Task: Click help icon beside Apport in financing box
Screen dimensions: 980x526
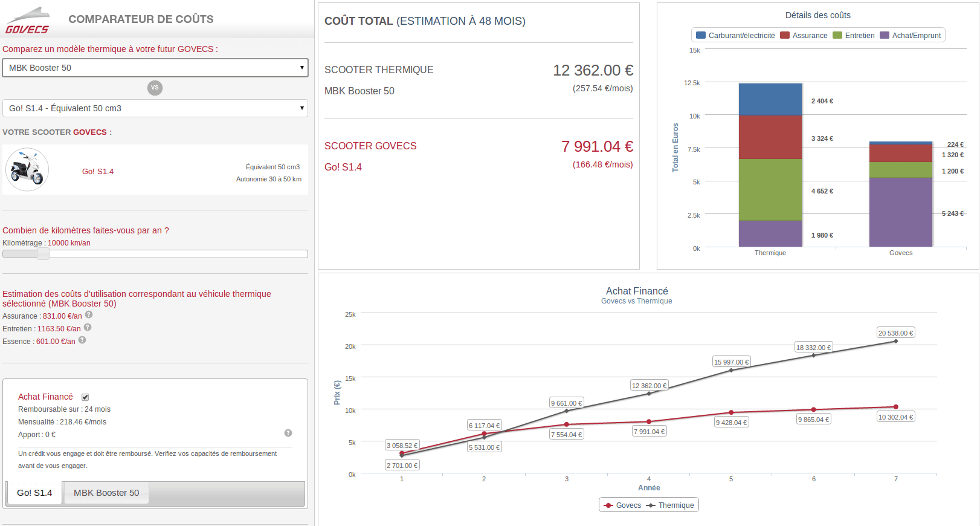Action: pyautogui.click(x=288, y=433)
